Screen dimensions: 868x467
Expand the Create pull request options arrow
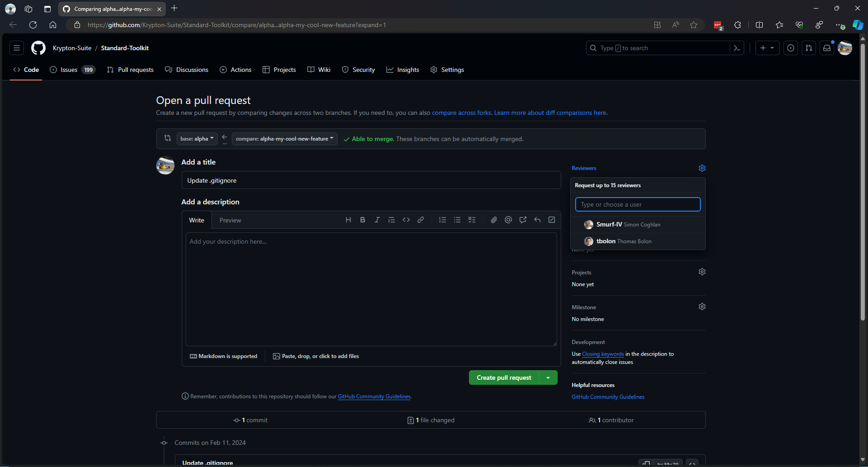[548, 378]
